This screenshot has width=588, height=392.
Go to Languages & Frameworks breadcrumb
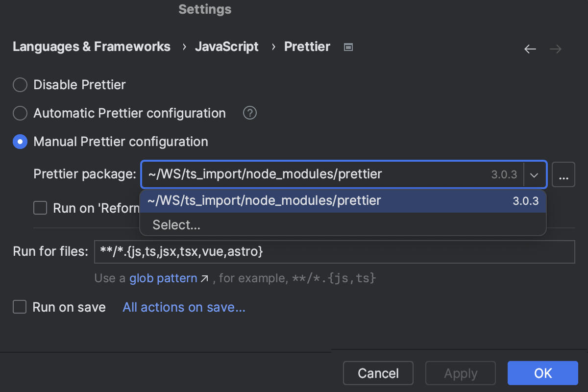pos(91,47)
